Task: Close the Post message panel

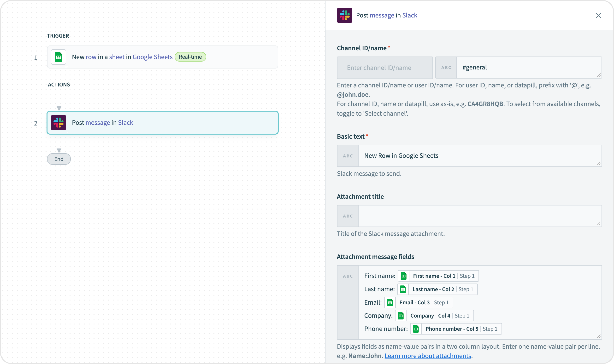Action: click(x=598, y=16)
